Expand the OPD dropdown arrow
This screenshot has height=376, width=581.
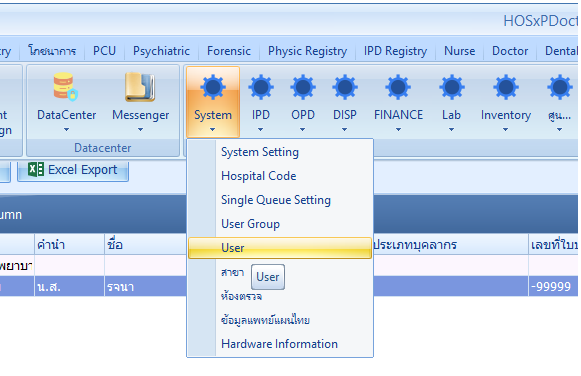pyautogui.click(x=302, y=130)
